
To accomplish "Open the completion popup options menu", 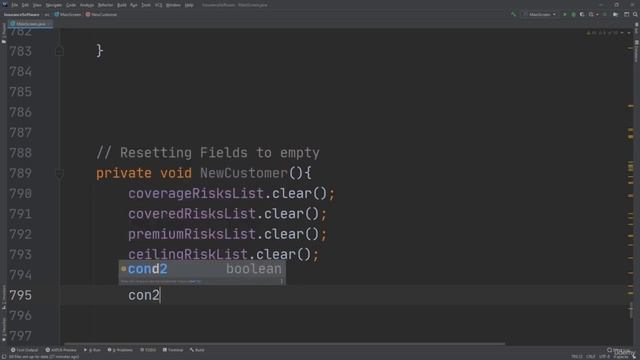I will point(282,281).
